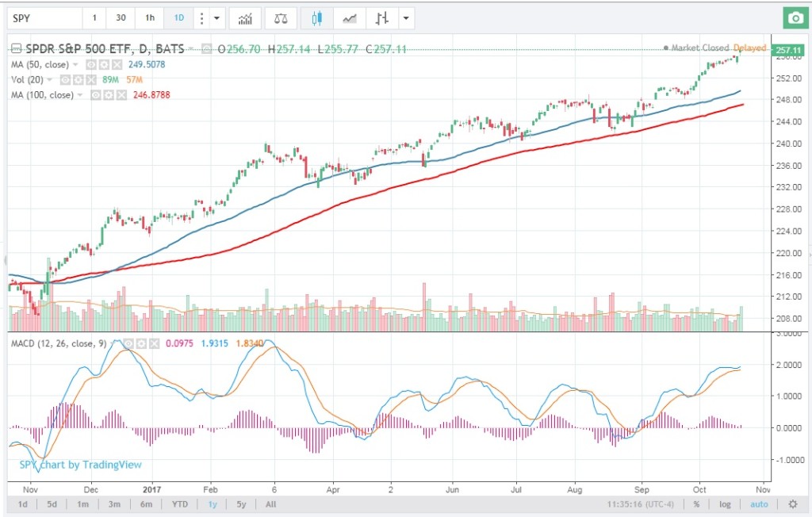Image resolution: width=812 pixels, height=517 pixels.
Task: Click the Compare symbols scales icon
Action: pyautogui.click(x=282, y=17)
